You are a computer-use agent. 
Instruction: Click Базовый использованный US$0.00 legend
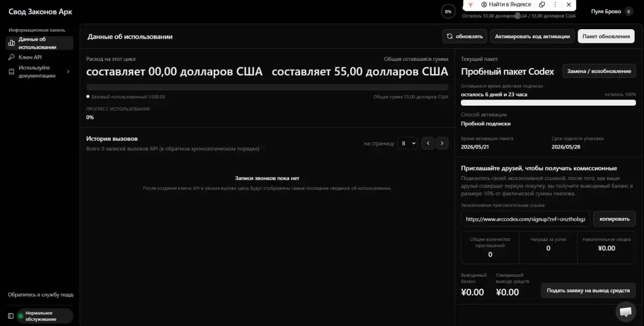point(126,97)
